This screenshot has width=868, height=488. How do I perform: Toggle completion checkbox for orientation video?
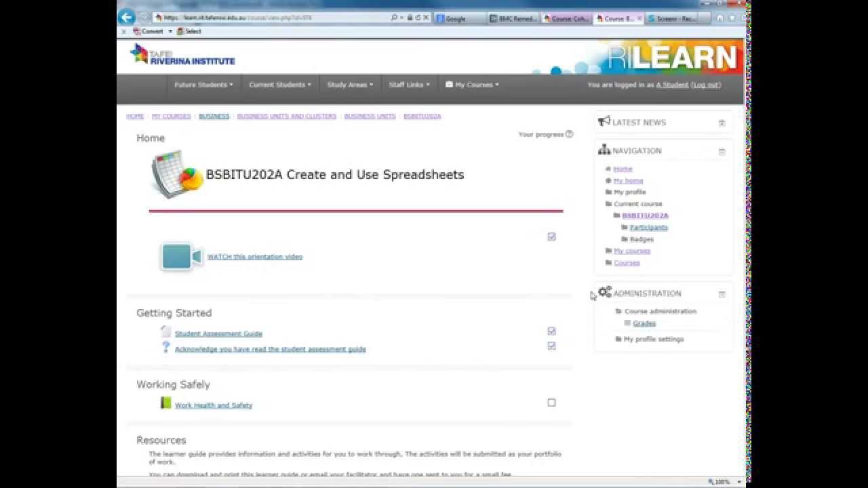pos(551,237)
